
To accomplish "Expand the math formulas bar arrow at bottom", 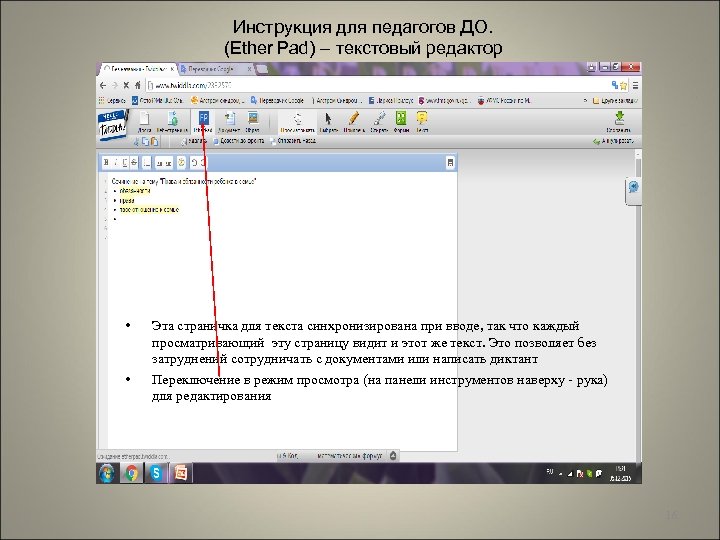I will [393, 456].
